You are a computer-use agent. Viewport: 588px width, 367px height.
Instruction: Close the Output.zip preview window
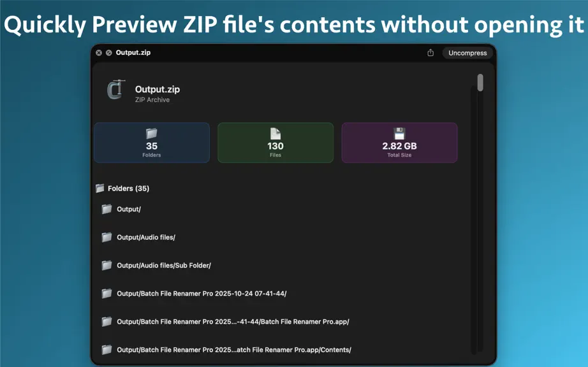coord(99,53)
